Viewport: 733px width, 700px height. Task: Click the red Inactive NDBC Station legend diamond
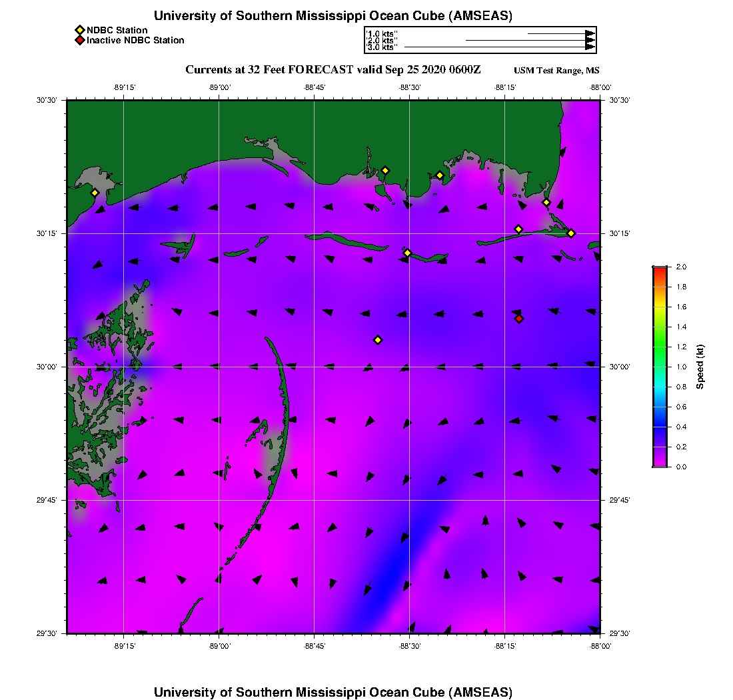(79, 41)
